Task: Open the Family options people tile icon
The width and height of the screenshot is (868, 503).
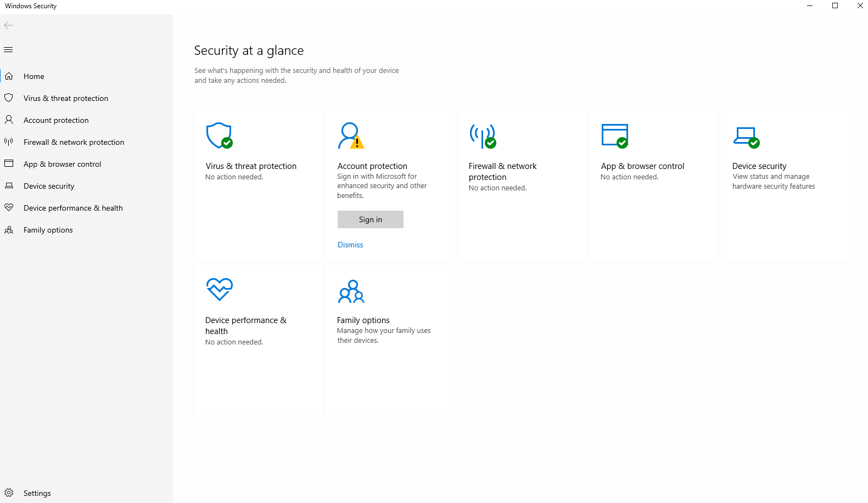Action: click(x=351, y=291)
